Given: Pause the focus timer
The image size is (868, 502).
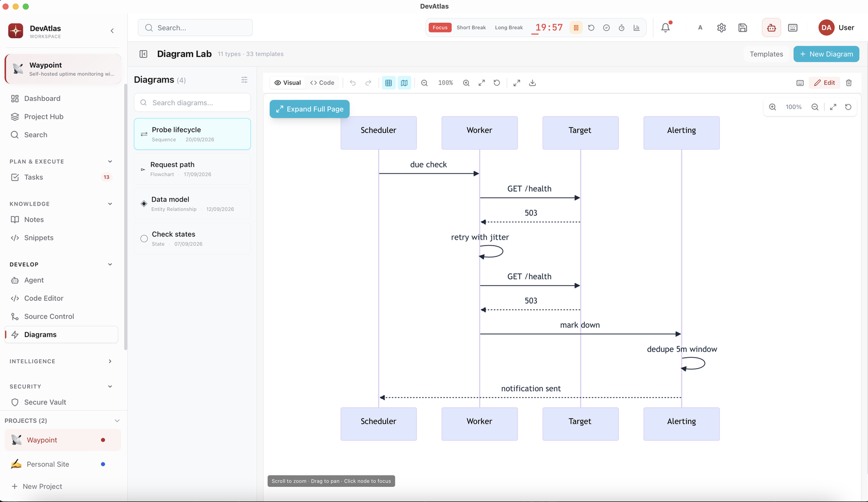Looking at the screenshot, I should click(576, 28).
